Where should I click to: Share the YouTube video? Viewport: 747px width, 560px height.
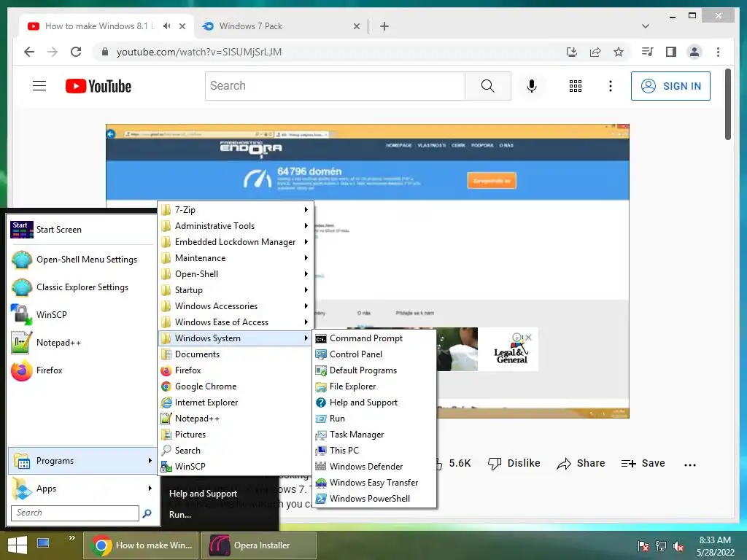pos(581,463)
